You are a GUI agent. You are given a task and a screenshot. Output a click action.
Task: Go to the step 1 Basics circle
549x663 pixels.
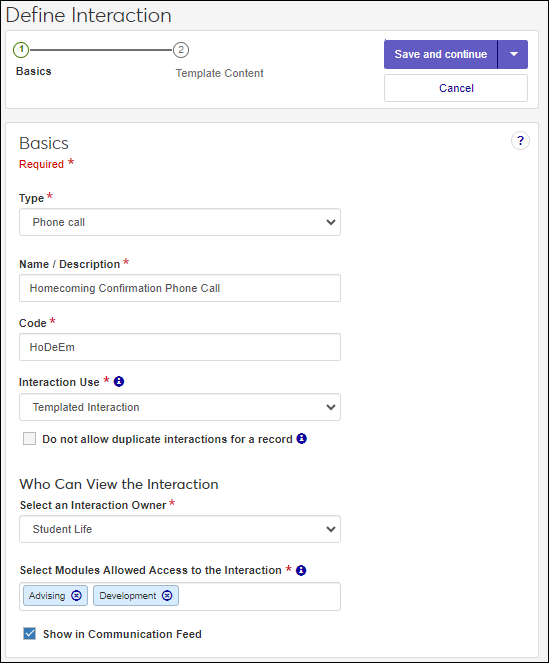(21, 50)
